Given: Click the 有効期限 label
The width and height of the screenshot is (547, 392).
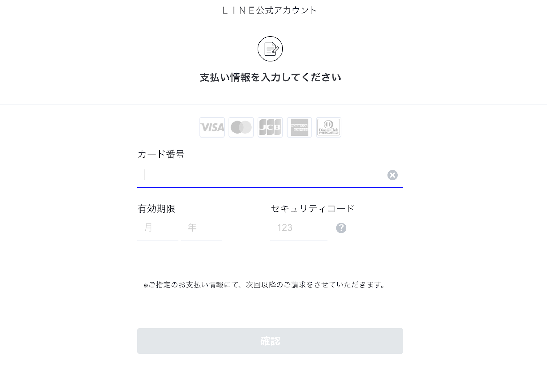Looking at the screenshot, I should pos(156,209).
